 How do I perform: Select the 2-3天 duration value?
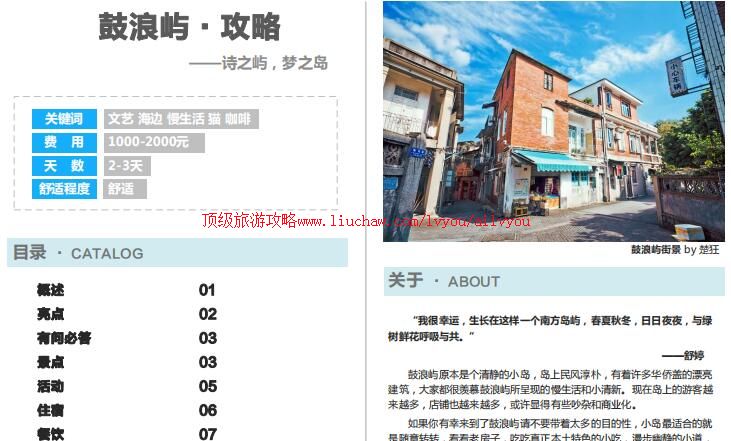[x=127, y=166]
